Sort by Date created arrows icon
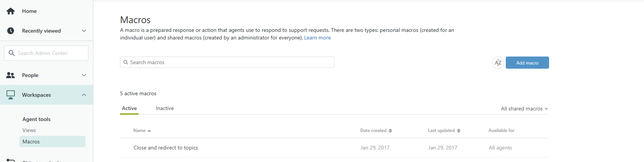This screenshot has width=644, height=162. [x=390, y=131]
